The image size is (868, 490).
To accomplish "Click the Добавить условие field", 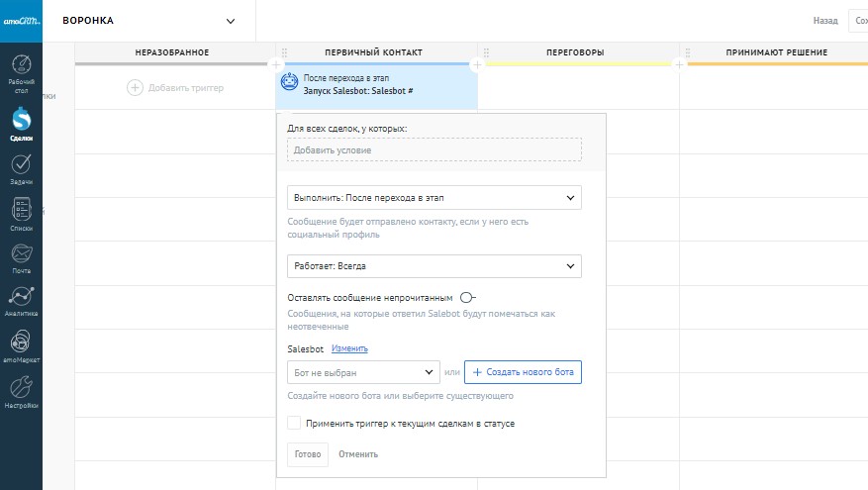I will [x=434, y=149].
